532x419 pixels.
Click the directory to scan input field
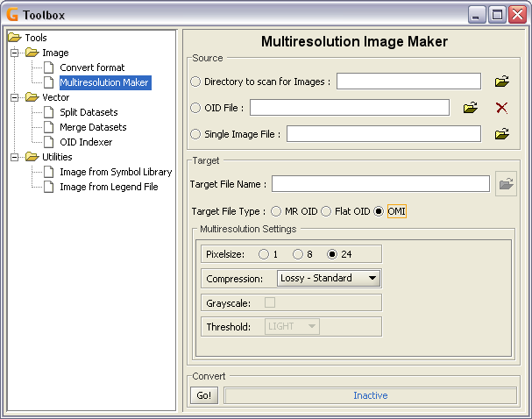click(408, 82)
